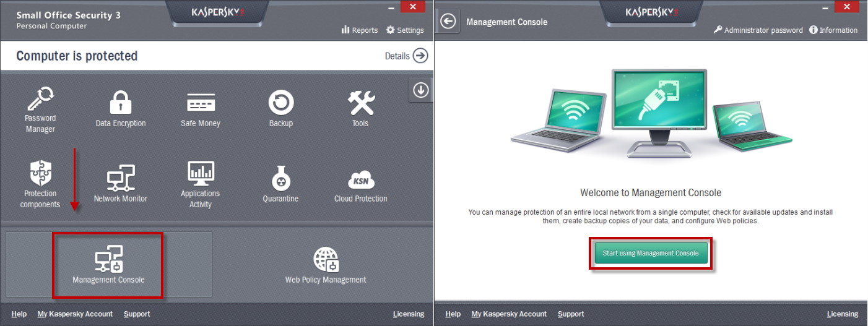Open Administrator password option
The width and height of the screenshot is (868, 326).
tap(758, 30)
